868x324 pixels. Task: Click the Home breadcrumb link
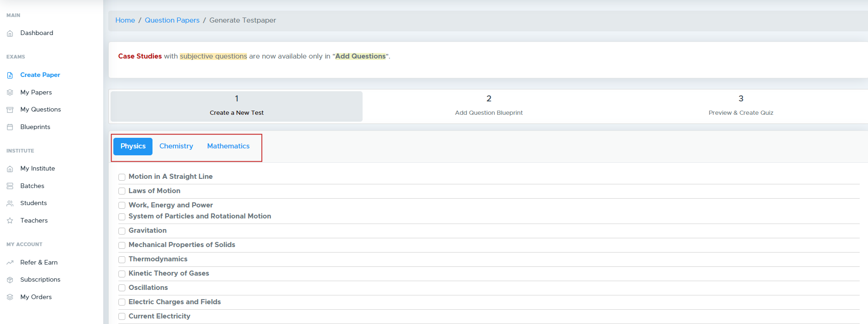click(125, 20)
